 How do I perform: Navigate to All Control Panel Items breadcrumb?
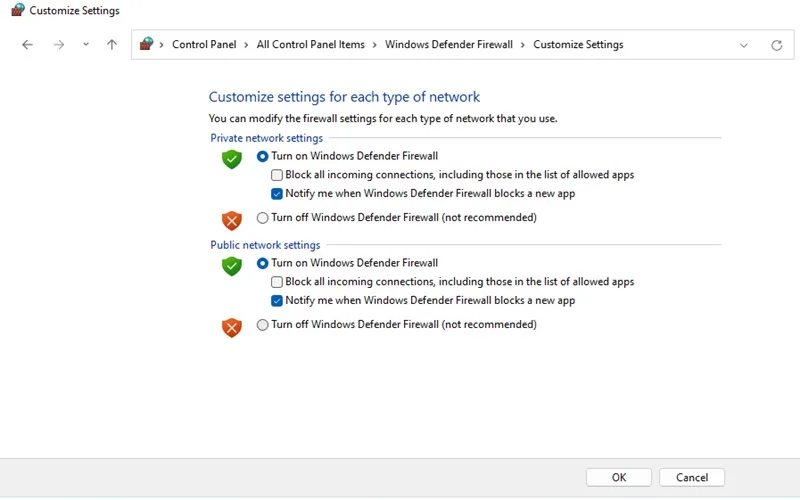click(311, 44)
